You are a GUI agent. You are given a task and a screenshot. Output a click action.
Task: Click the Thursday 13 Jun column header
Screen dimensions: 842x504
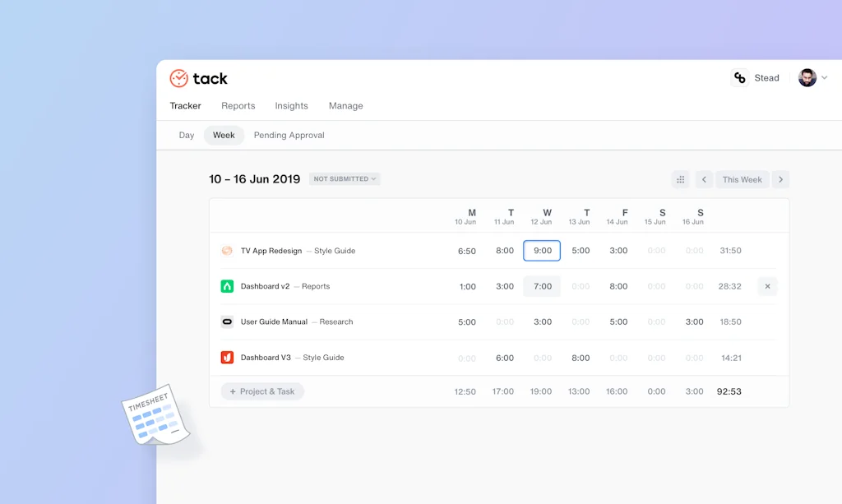click(x=580, y=216)
